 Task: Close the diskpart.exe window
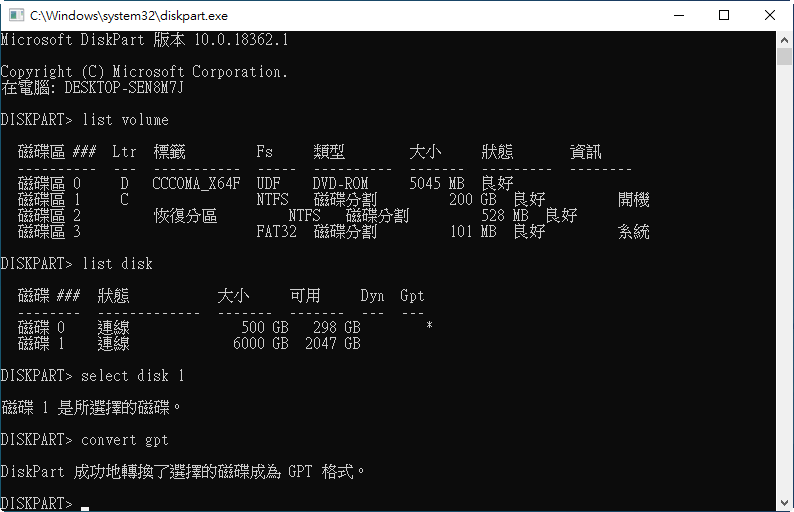pos(770,15)
